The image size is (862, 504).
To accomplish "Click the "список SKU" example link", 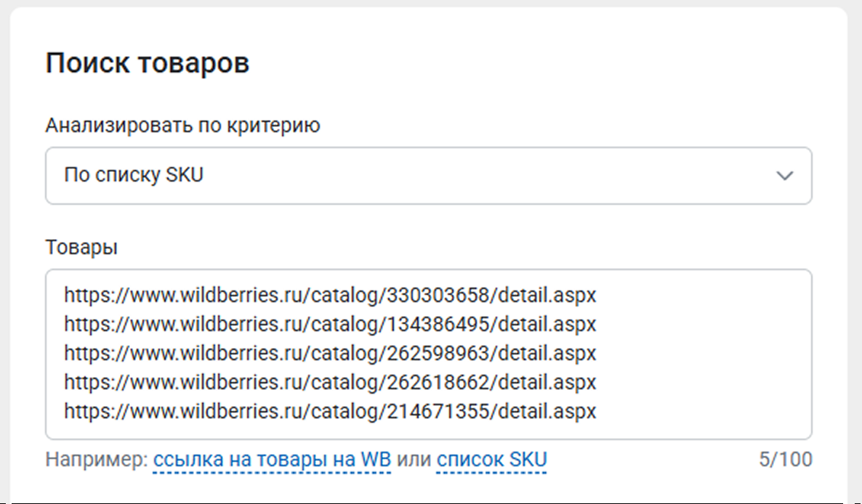I will (491, 460).
